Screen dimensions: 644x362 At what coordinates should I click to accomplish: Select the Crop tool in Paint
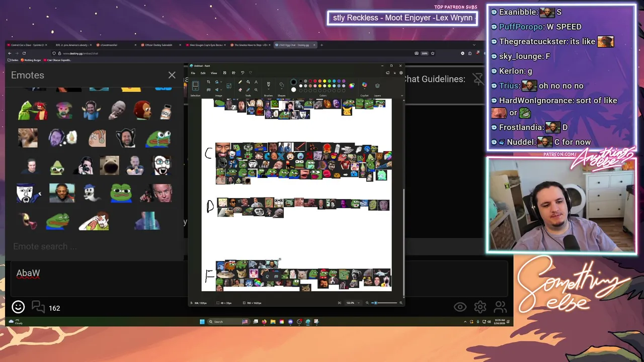(208, 82)
